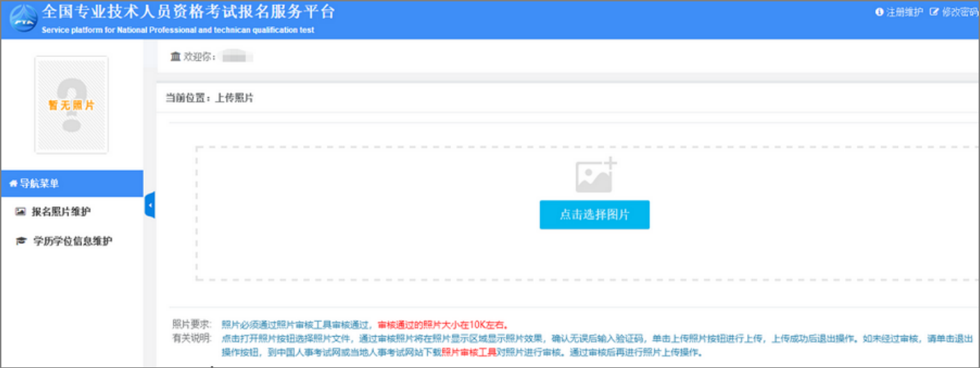Select the 导航菜单 header bar
The width and height of the screenshot is (980, 368).
(72, 184)
